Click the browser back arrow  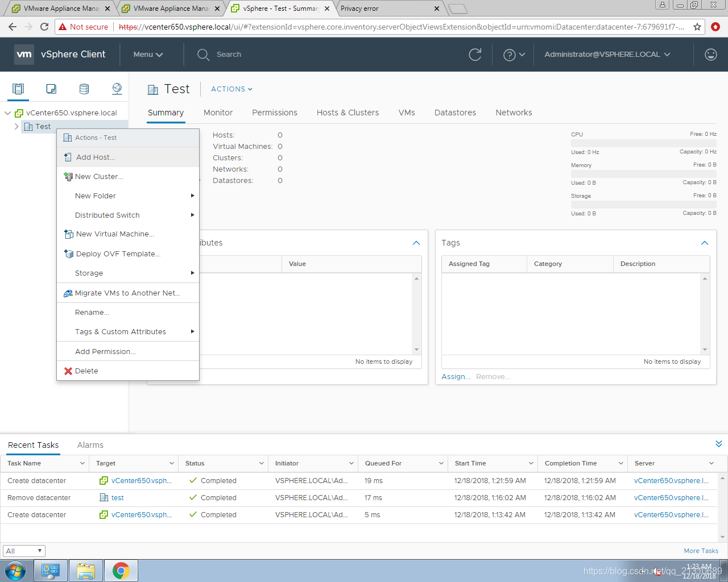[x=13, y=27]
